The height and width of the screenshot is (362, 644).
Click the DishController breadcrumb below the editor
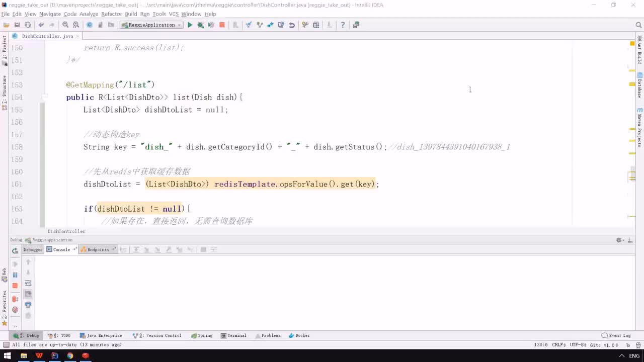(x=66, y=231)
